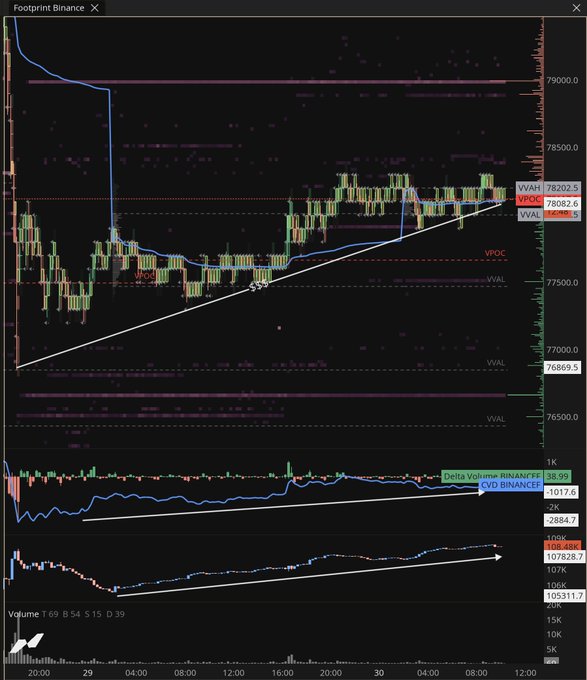
Task: Click the red VPOC tag on price axis
Action: click(x=529, y=199)
